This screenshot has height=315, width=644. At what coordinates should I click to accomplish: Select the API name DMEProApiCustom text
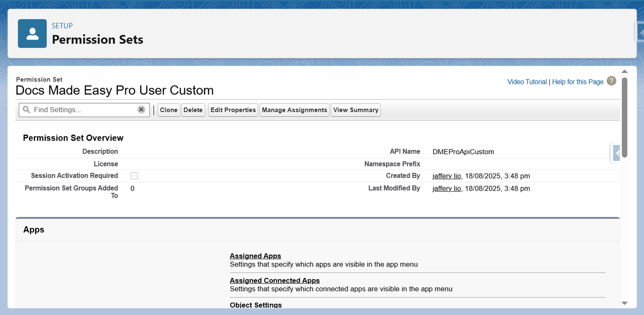(463, 152)
